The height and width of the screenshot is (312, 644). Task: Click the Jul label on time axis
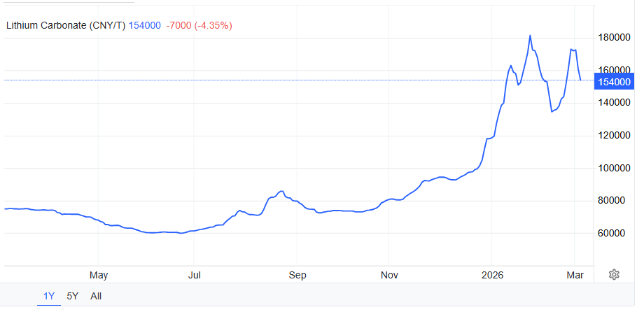(195, 274)
